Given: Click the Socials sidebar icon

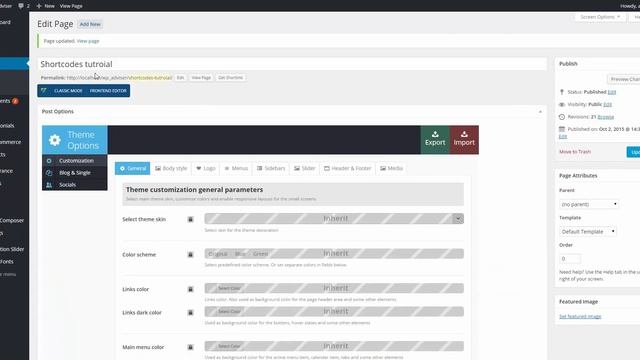Looking at the screenshot, I should (49, 185).
